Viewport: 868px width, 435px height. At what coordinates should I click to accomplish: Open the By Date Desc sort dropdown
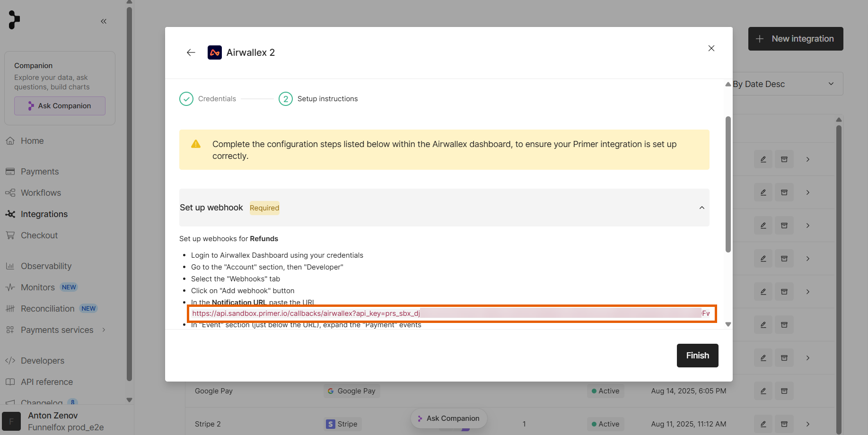tap(784, 84)
